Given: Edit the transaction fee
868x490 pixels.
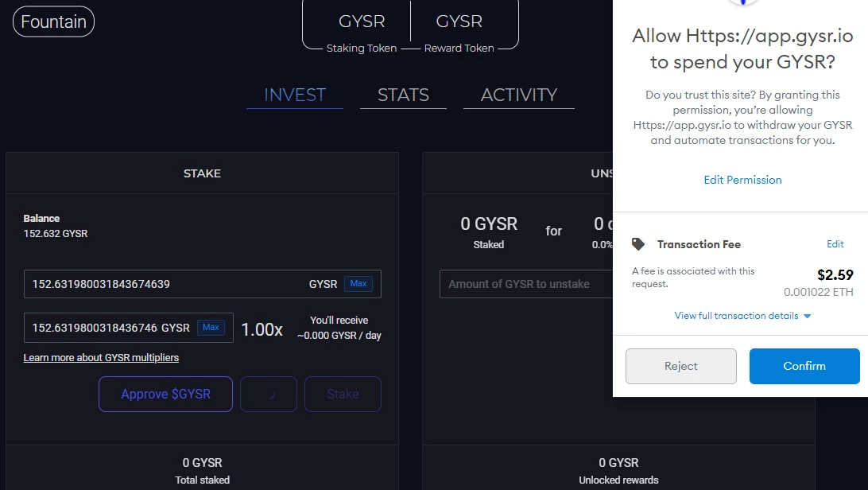Looking at the screenshot, I should click(835, 244).
